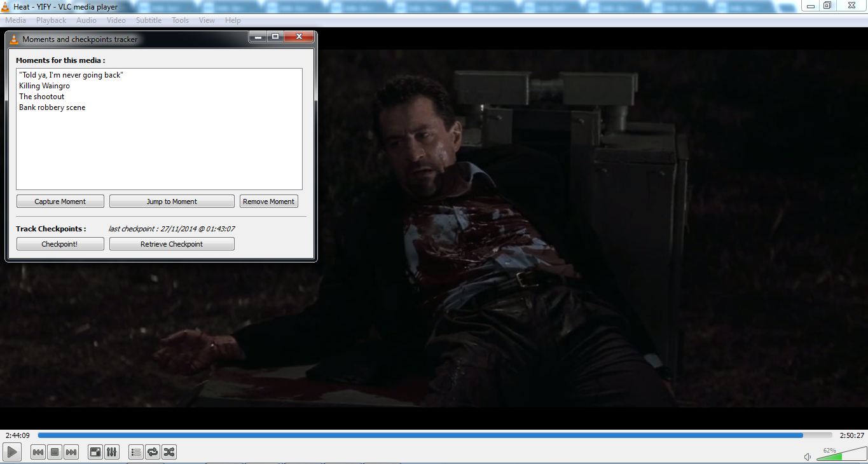Toggle fullscreen video icon

tap(95, 452)
